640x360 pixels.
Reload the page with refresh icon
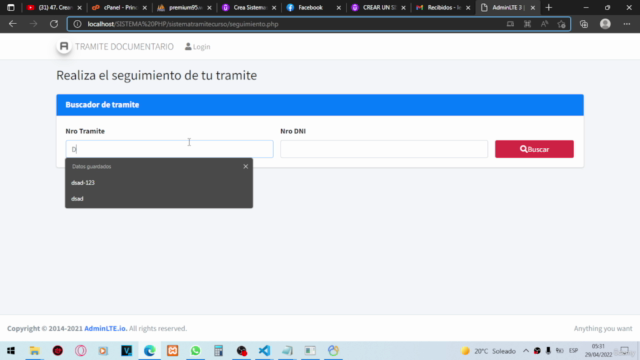click(x=54, y=24)
